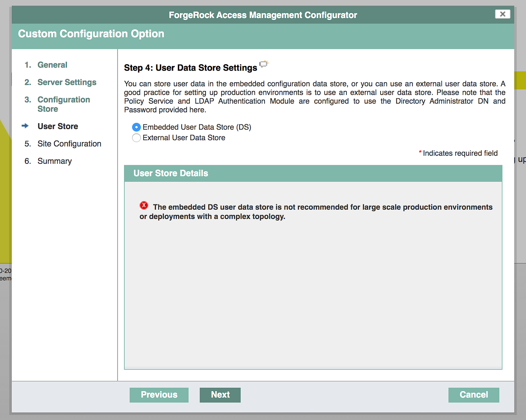Viewport: 526px width, 420px height.
Task: Open the help tooltip beside Step 4 heading
Action: point(263,65)
